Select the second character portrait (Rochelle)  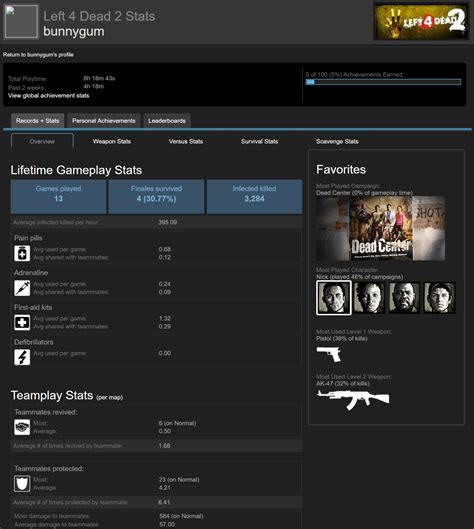pos(369,298)
